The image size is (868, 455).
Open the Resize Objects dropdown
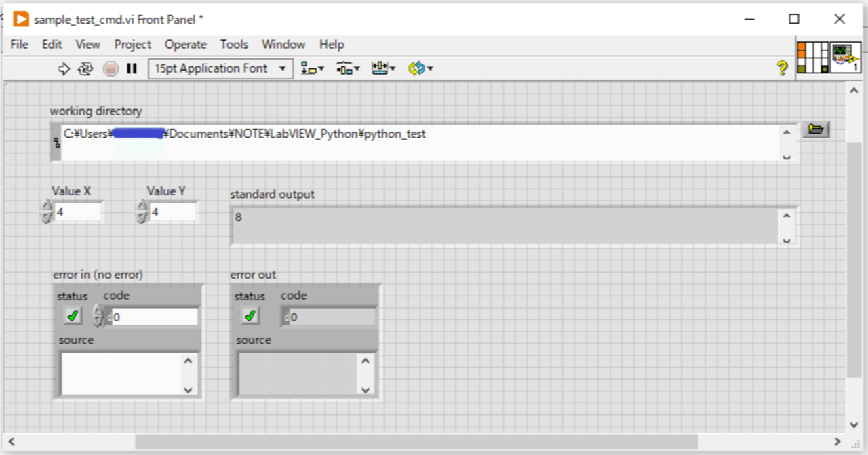coord(384,68)
